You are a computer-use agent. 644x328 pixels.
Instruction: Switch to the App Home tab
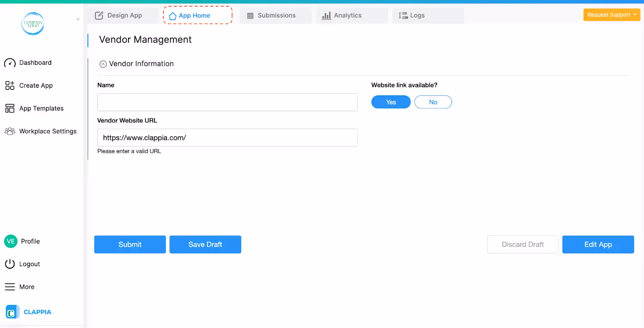click(198, 15)
